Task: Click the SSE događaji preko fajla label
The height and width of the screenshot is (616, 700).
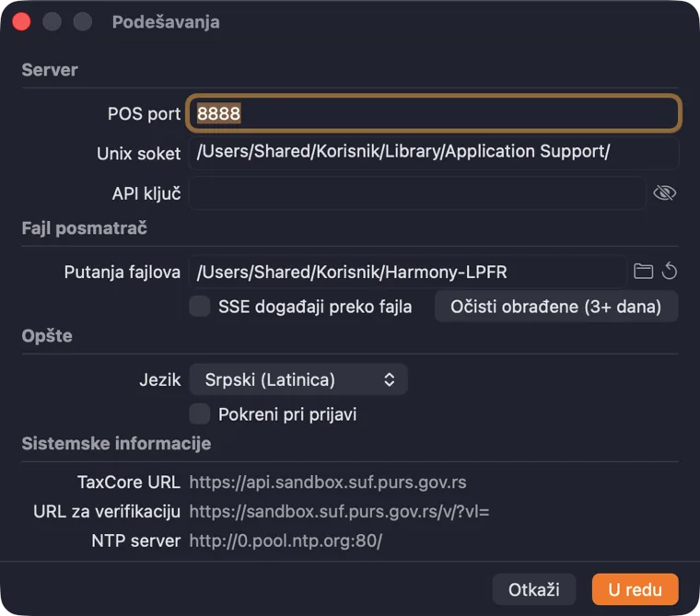Action: click(x=315, y=307)
